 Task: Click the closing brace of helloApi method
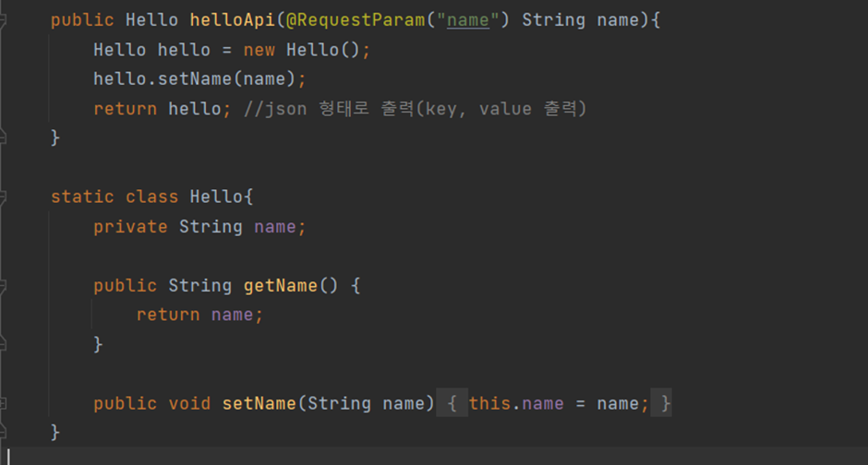coord(55,137)
